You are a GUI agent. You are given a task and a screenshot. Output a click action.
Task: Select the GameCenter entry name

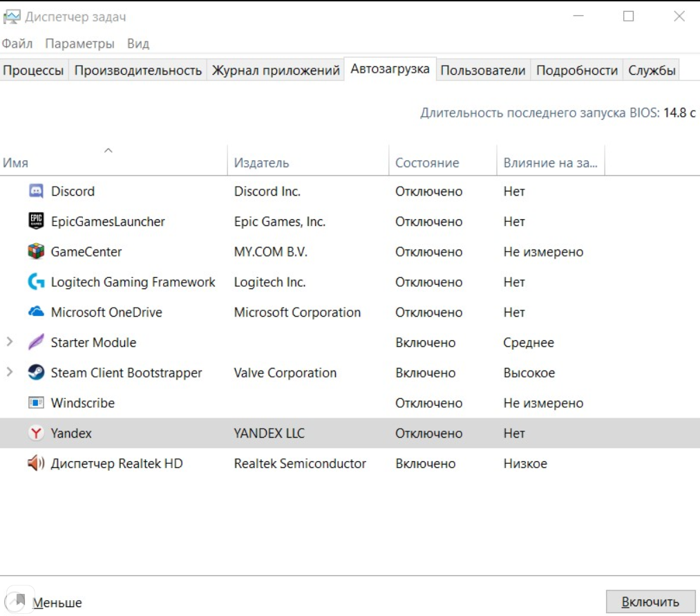point(86,252)
